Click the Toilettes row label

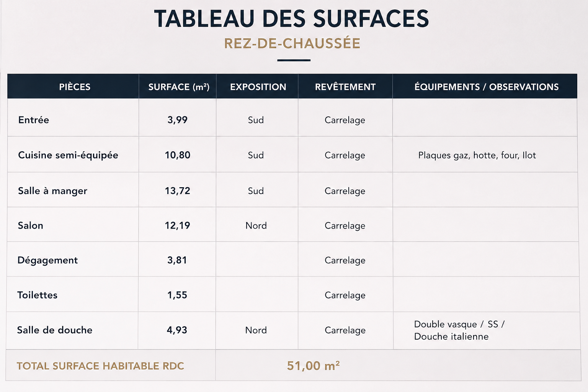coord(37,295)
